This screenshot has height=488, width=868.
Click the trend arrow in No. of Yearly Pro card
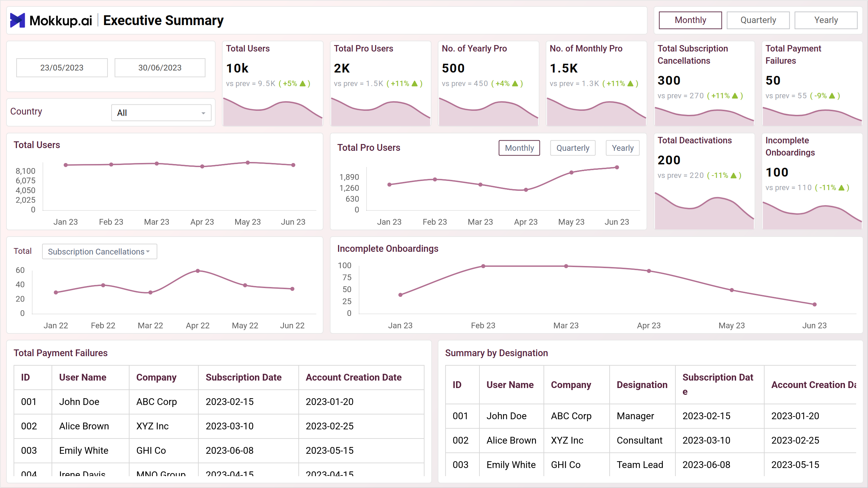515,83
